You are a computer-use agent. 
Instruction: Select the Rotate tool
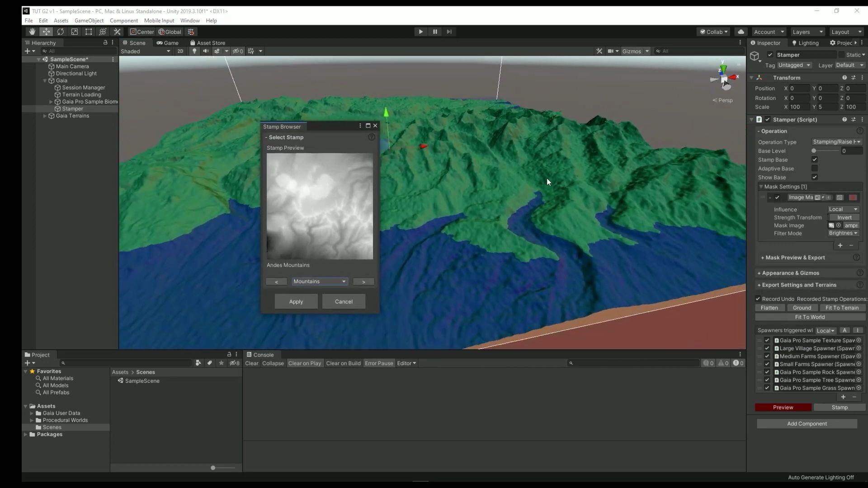pyautogui.click(x=60, y=32)
